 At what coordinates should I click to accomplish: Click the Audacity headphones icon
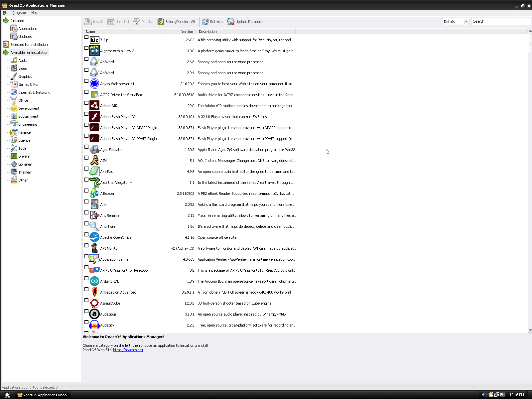(x=94, y=325)
